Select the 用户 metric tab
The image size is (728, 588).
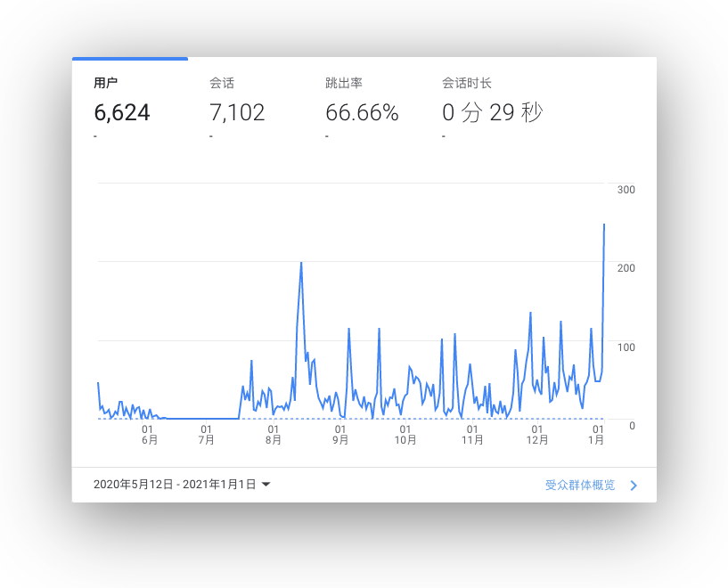(105, 84)
